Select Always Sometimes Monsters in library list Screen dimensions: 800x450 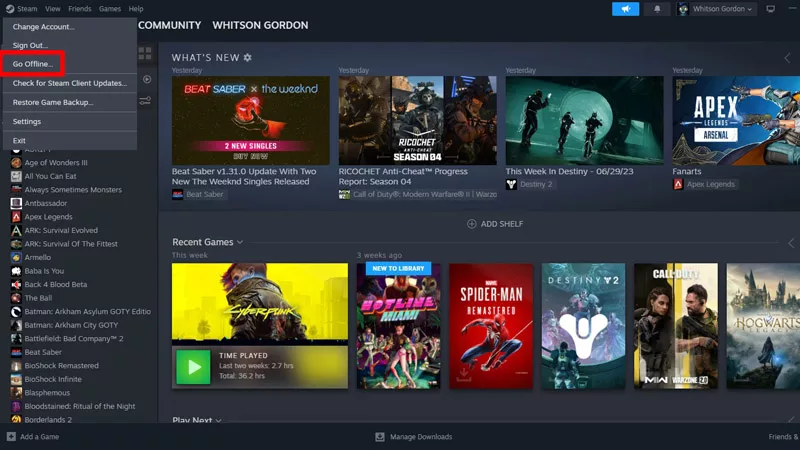click(x=73, y=190)
